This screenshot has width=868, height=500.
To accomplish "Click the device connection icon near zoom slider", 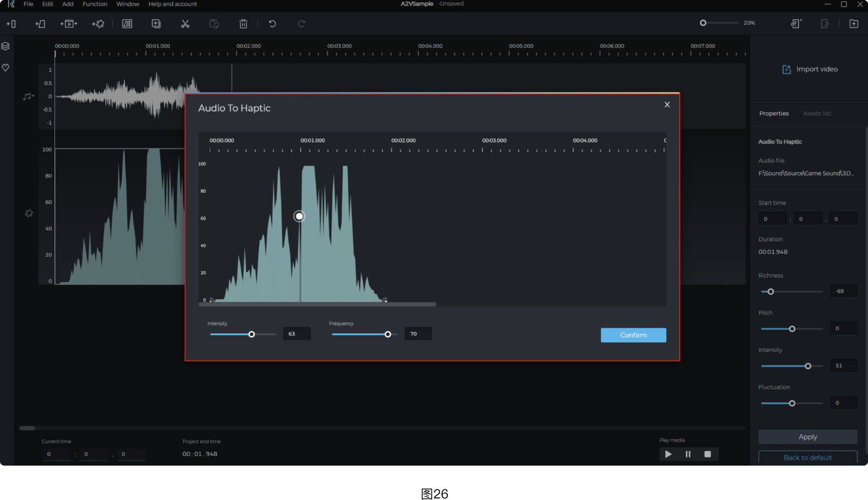I will coord(795,24).
